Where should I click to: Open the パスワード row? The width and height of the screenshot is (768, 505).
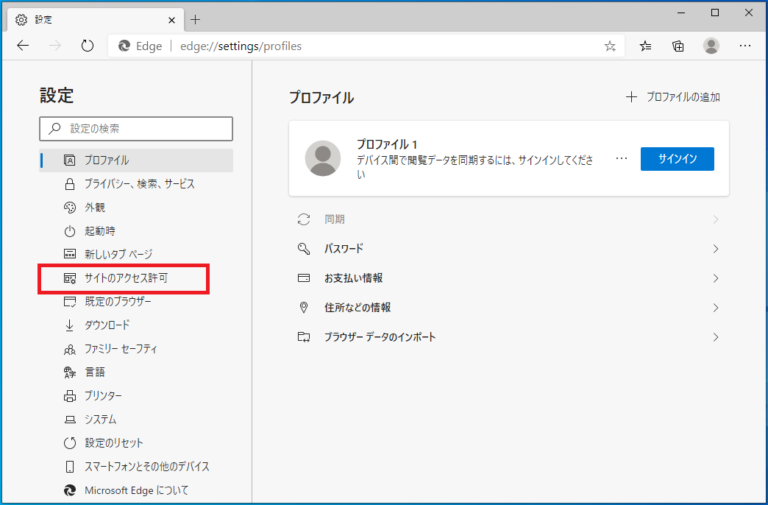[x=508, y=249]
